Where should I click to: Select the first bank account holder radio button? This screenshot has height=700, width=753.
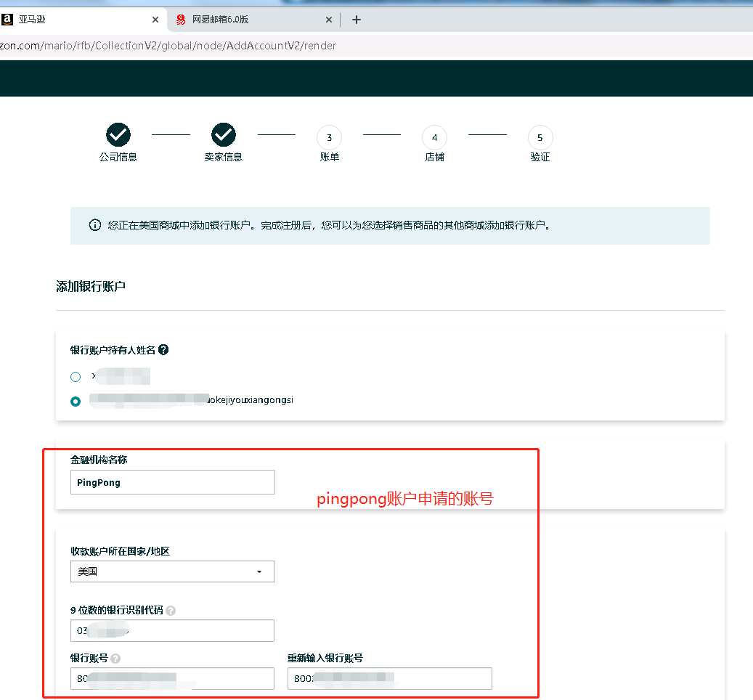click(x=76, y=376)
